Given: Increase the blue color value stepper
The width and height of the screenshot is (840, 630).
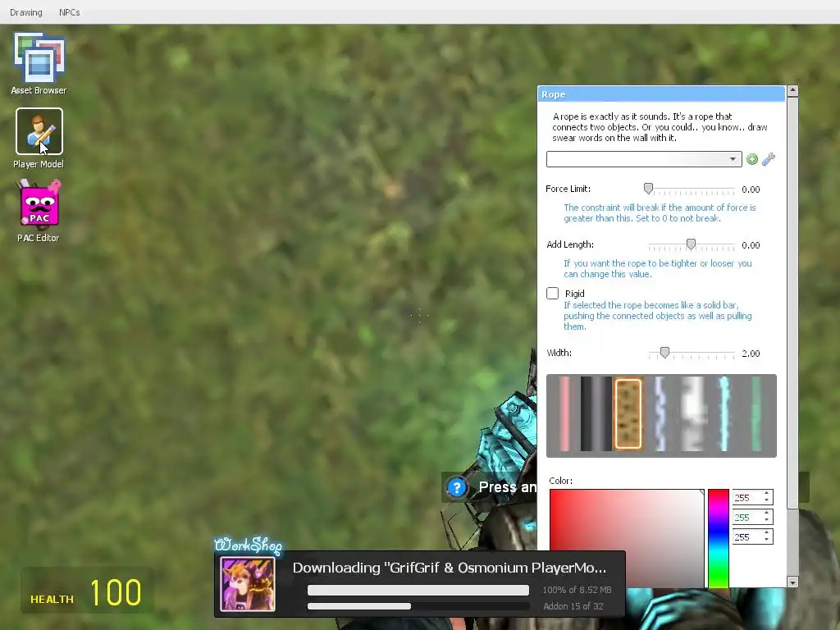Looking at the screenshot, I should [x=767, y=533].
